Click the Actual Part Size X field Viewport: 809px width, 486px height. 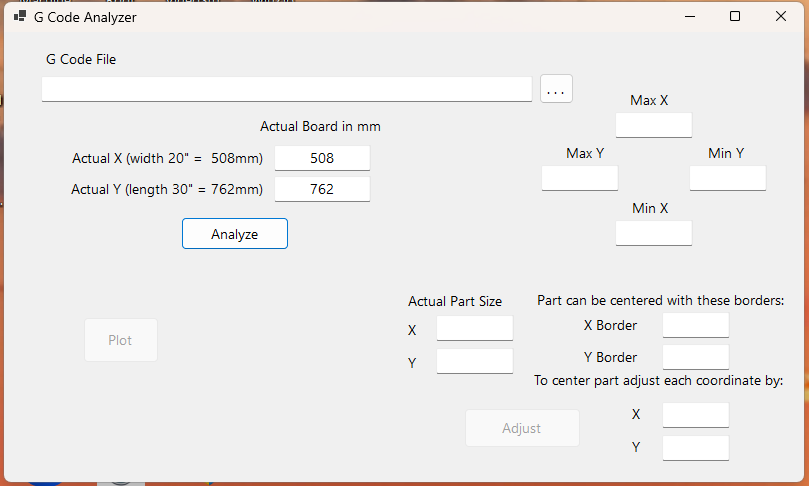(x=474, y=328)
